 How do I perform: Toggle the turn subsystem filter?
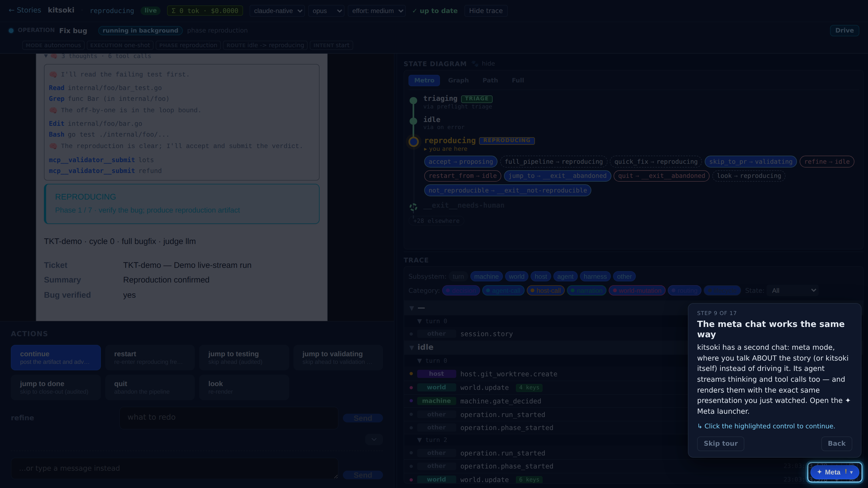click(458, 277)
